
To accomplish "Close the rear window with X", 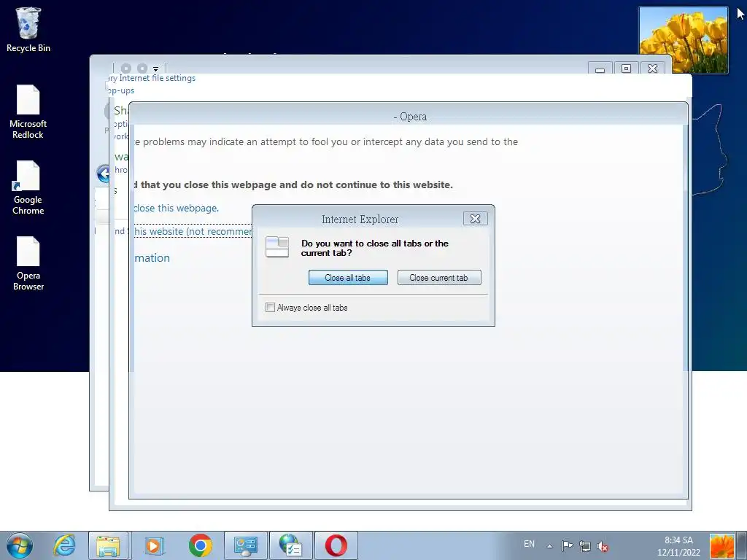I will tap(653, 69).
